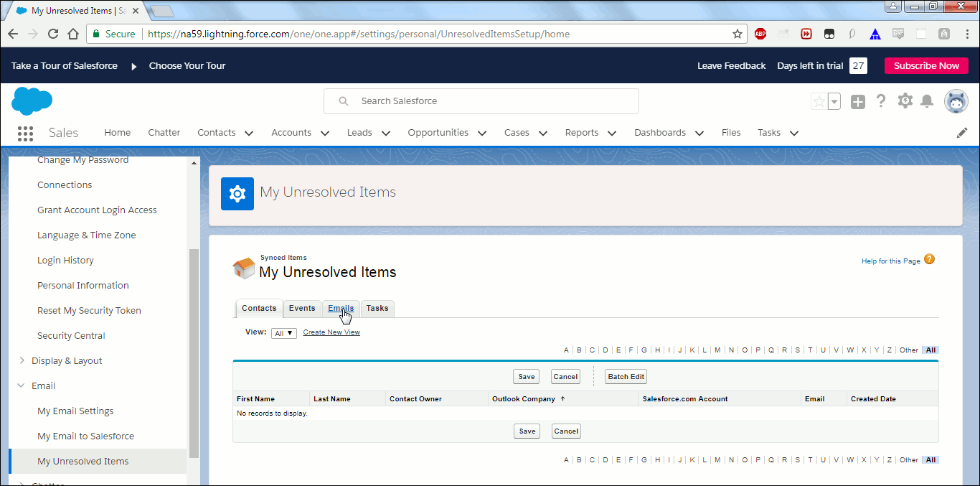Go to browser home page icon
Screen dimensions: 980x486
tap(73, 34)
